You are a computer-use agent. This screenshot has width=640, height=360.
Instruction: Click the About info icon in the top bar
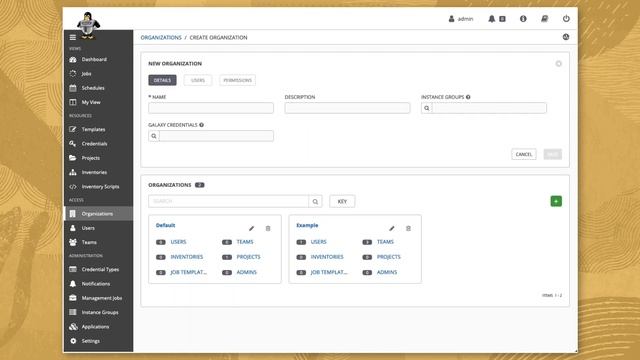click(x=523, y=19)
